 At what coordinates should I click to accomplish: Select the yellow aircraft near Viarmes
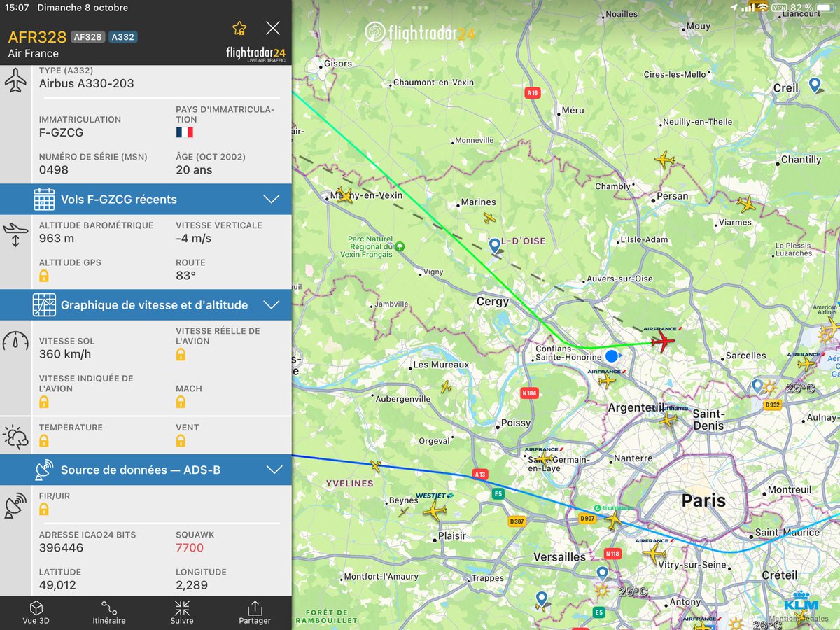(746, 204)
